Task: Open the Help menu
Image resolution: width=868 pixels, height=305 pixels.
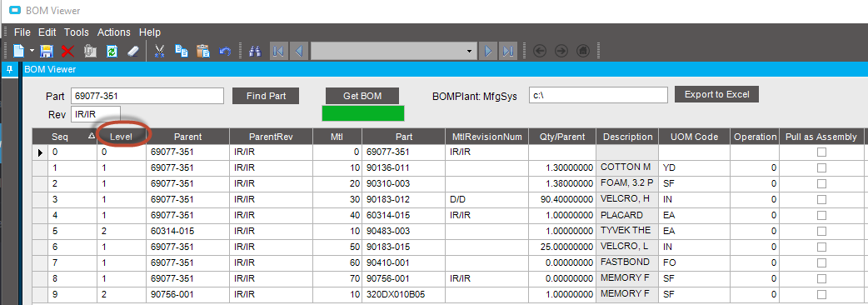Action: pos(150,32)
